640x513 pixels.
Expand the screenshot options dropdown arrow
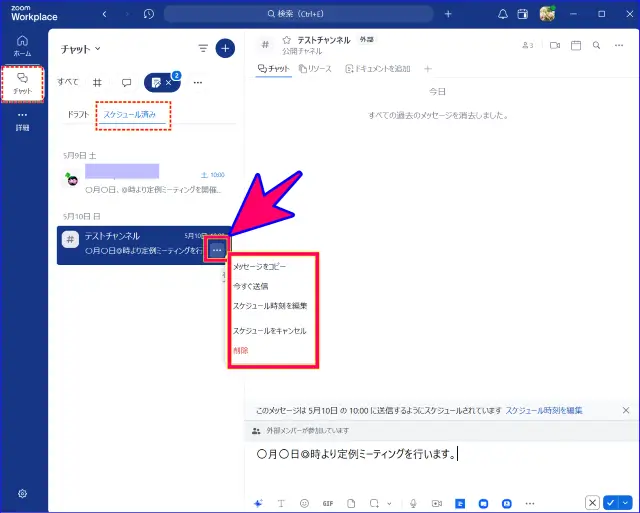tap(389, 504)
